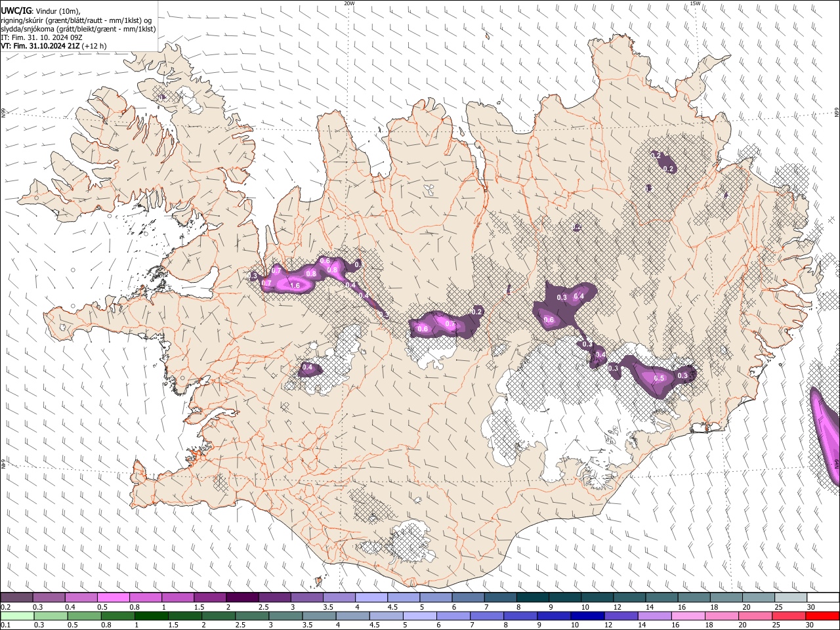This screenshot has height=630, width=840.
Task: Pick the bright red swatch after 30 bottom row
Action: tap(823, 616)
